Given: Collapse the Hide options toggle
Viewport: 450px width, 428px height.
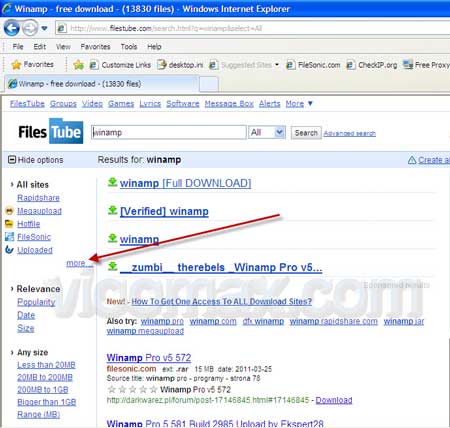Looking at the screenshot, I should tap(36, 160).
